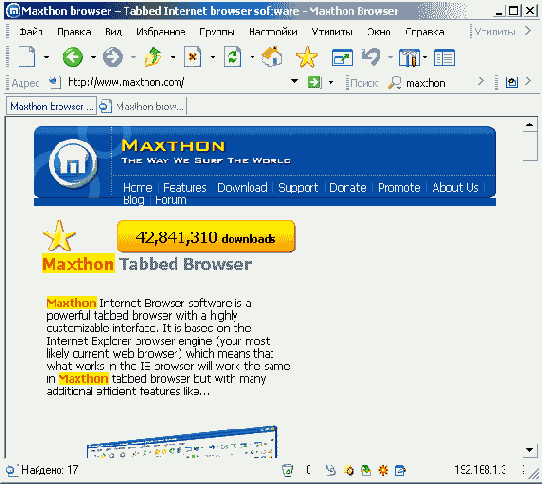This screenshot has width=542, height=484.
Task: Click the yellow star on the web page
Action: (x=59, y=235)
